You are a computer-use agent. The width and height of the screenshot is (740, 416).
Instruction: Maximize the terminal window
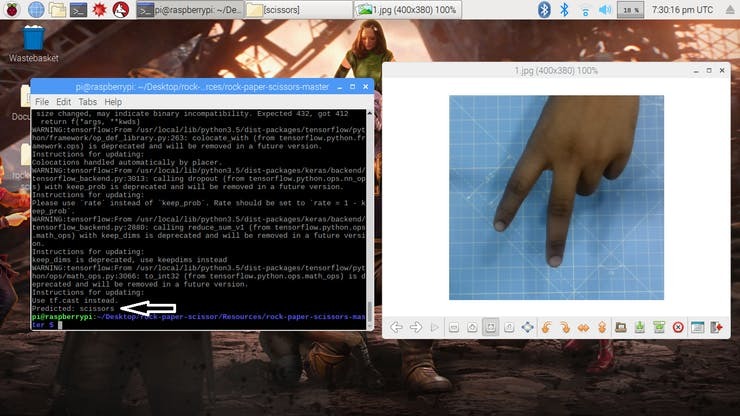click(352, 87)
